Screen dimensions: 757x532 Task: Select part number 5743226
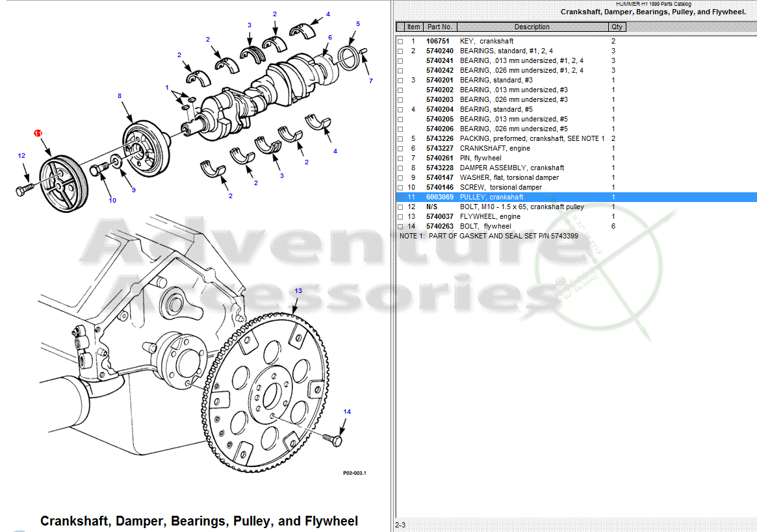(440, 138)
